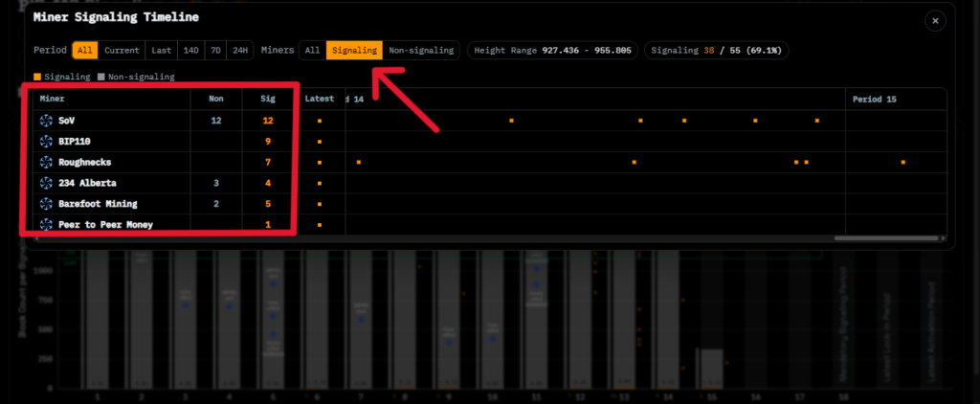
Task: Click SoV non-signaling count 12
Action: (x=215, y=120)
